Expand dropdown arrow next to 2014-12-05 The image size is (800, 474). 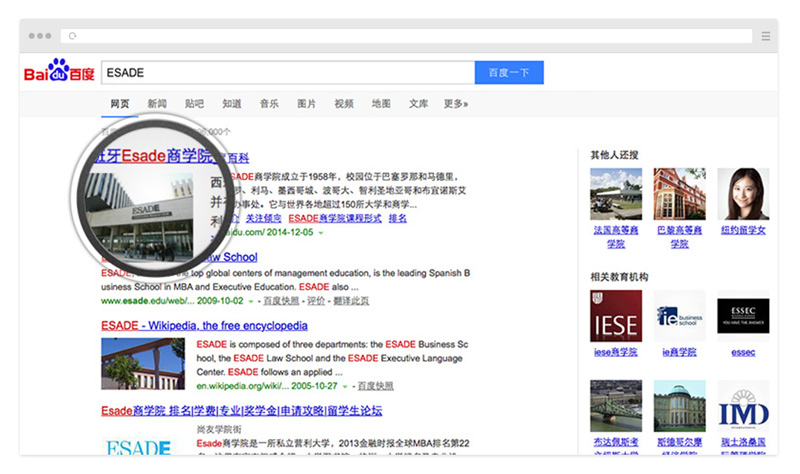pos(321,233)
